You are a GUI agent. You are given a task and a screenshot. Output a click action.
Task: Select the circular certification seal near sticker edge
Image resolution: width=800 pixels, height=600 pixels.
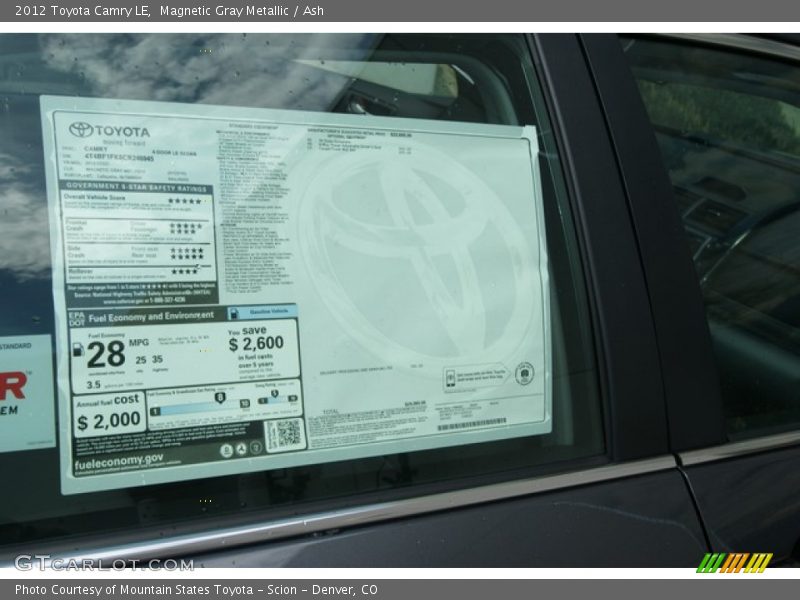524,374
